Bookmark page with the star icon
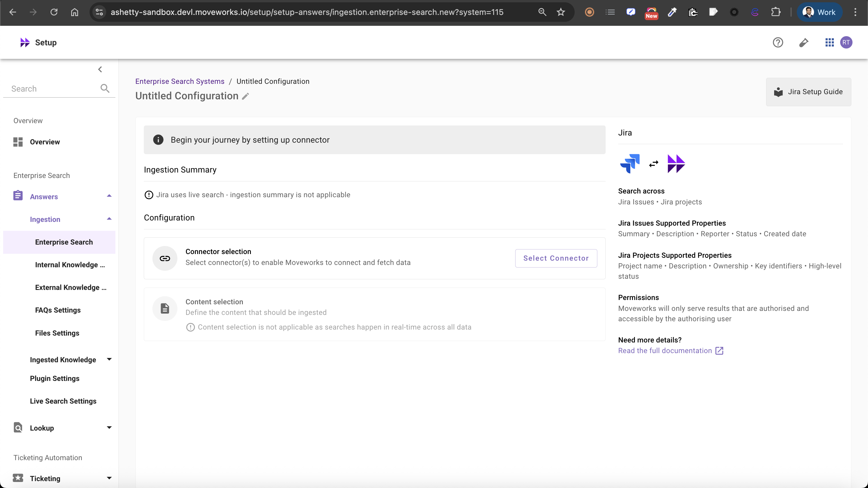Image resolution: width=868 pixels, height=488 pixels. pos(561,12)
